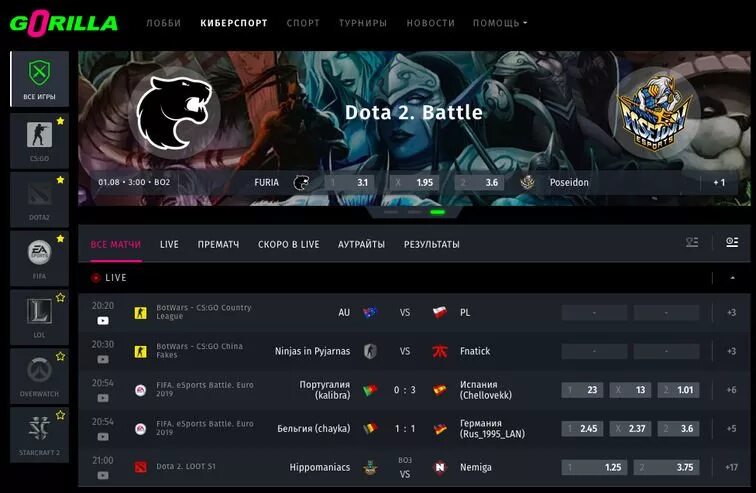Viewport: 756px width, 493px height.
Task: Bet on FURIA at odds 3.1
Action: click(350, 183)
